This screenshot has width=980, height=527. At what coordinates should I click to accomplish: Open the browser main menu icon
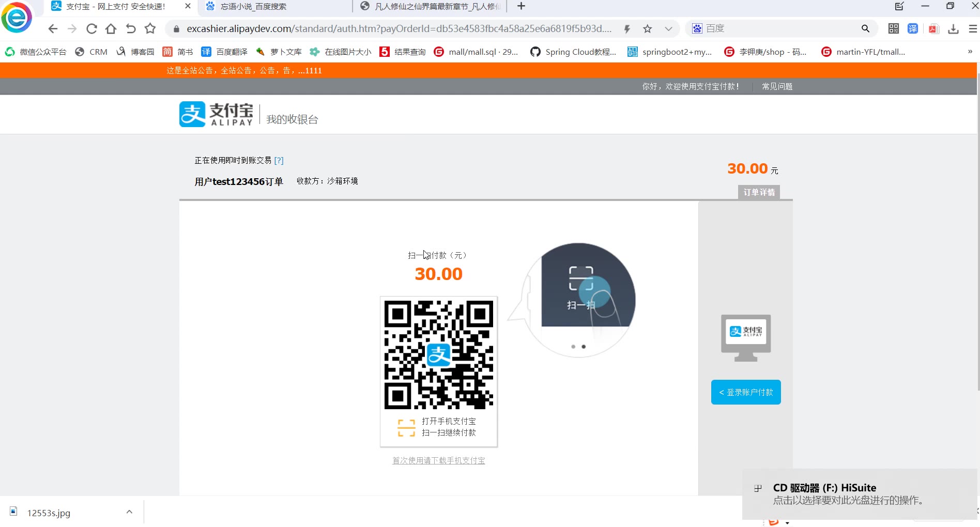[973, 29]
